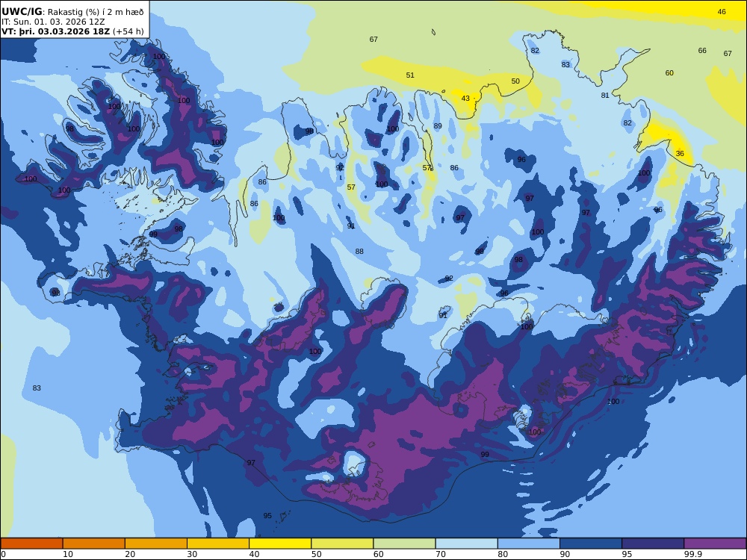Click the light orange 20–30 legend swatch
Image resolution: width=747 pixels, height=560 pixels.
tap(156, 544)
